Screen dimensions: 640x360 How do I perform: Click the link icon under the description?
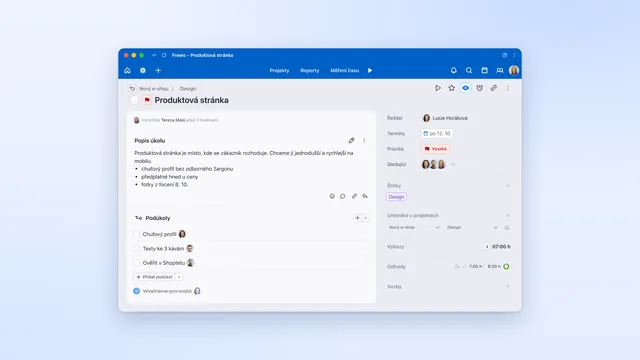tap(354, 196)
